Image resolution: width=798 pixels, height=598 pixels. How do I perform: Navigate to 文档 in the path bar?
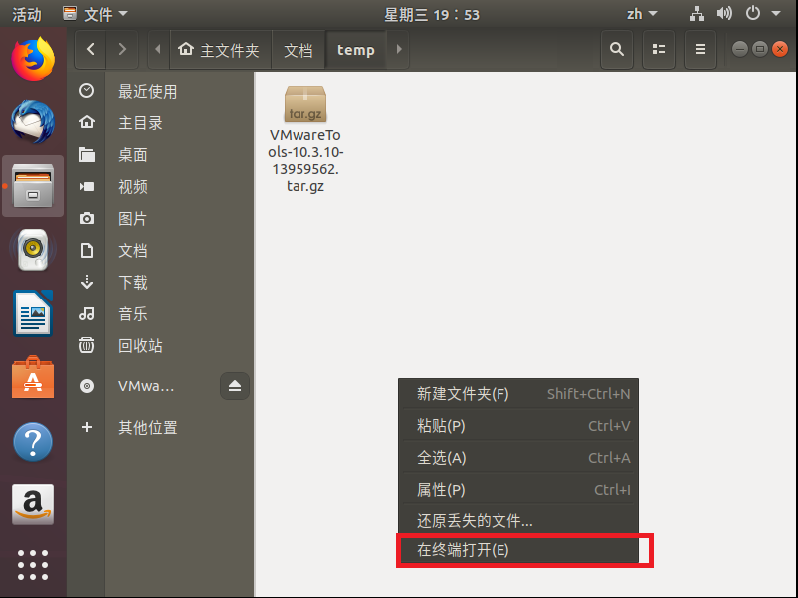pos(298,50)
